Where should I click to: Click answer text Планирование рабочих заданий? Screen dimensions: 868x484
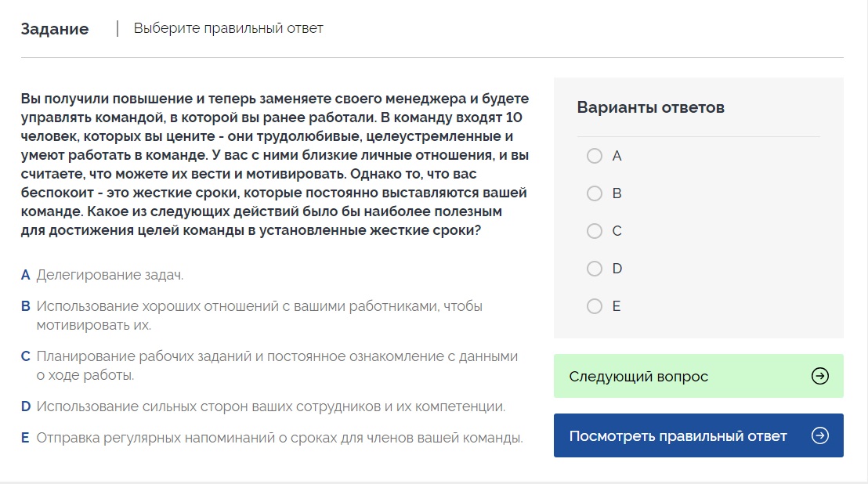pos(277,356)
